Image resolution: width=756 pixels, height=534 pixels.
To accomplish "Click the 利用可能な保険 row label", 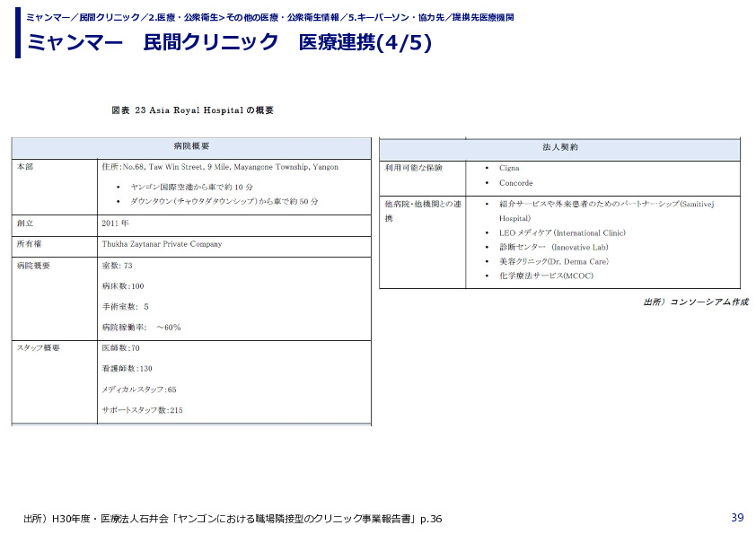I will (x=413, y=168).
